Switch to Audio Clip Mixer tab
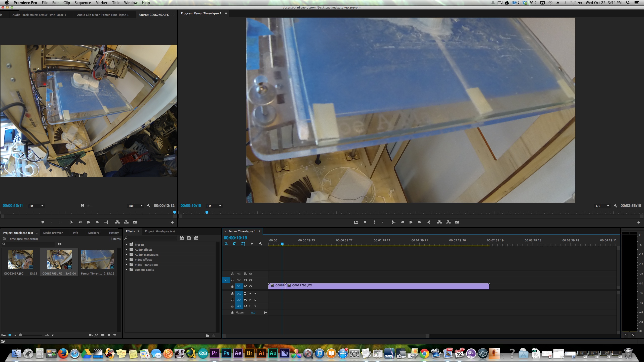Screen dimensions: 644x362 click(103, 15)
